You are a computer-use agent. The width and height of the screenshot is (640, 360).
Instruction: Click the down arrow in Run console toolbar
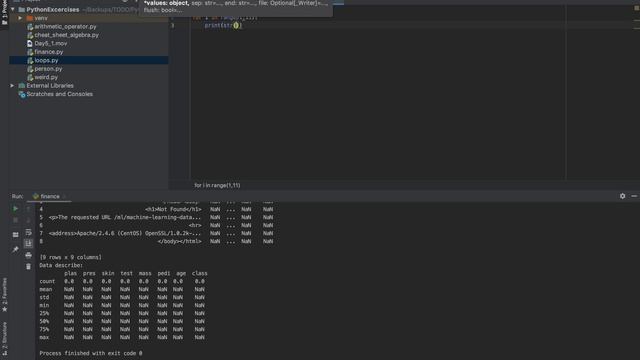click(x=28, y=220)
